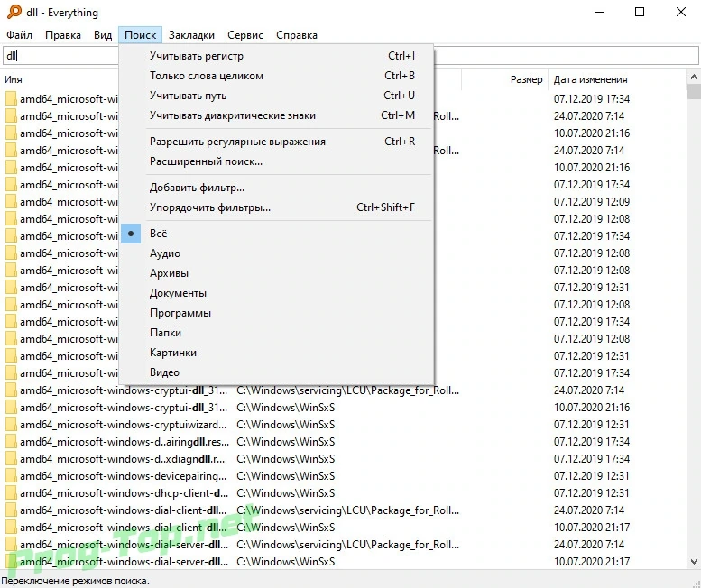Screen dimensions: 701x588
Task: Toggle Только слова целиком option
Action: tap(276, 76)
